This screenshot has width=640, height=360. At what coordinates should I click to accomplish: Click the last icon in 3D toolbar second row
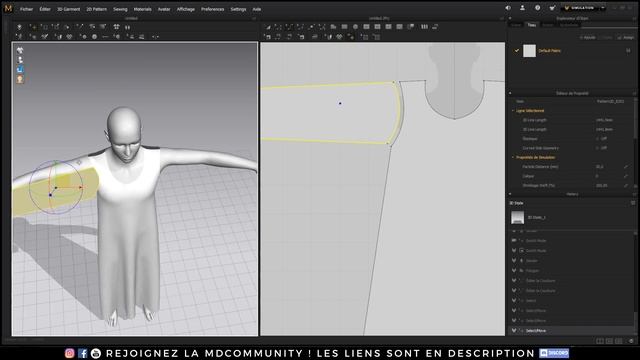coord(156,37)
